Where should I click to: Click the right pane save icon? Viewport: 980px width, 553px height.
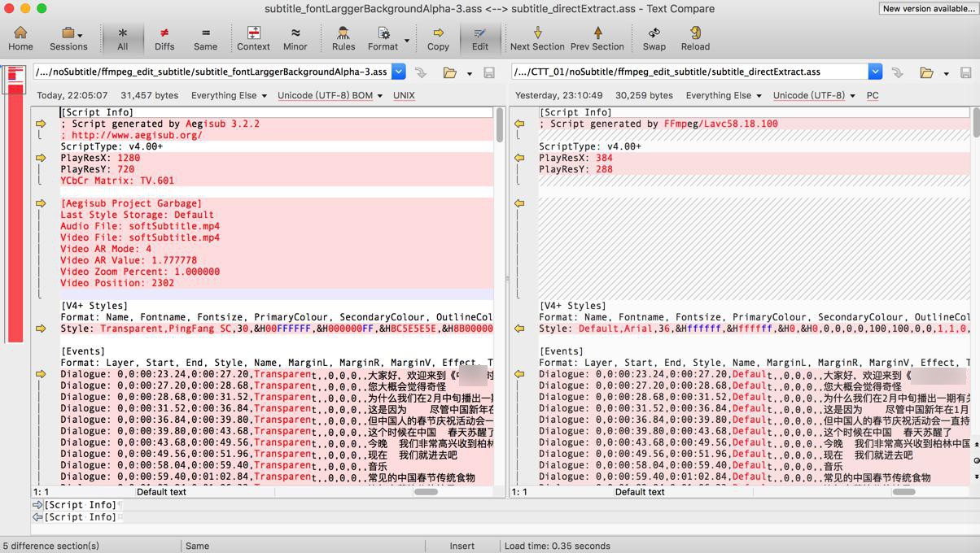(966, 72)
